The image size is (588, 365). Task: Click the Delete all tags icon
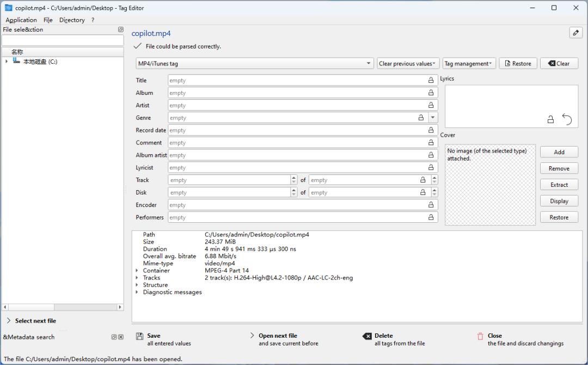click(x=367, y=336)
